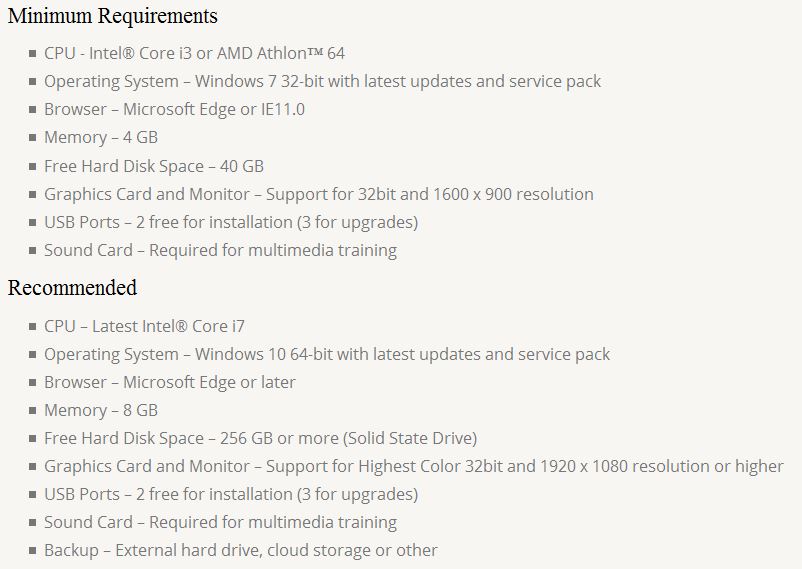This screenshot has width=802, height=569.
Task: Click the USB Ports line under Minimum Requirements
Action: (230, 222)
